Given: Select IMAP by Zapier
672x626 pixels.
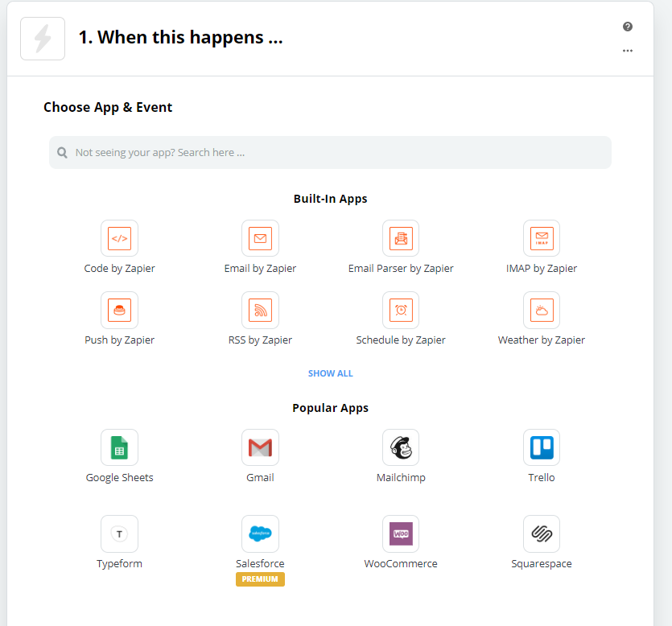Looking at the screenshot, I should pyautogui.click(x=541, y=238).
